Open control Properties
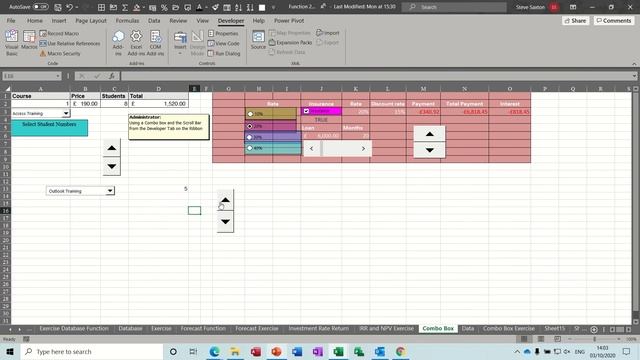This screenshot has height=360, width=640. coord(223,33)
